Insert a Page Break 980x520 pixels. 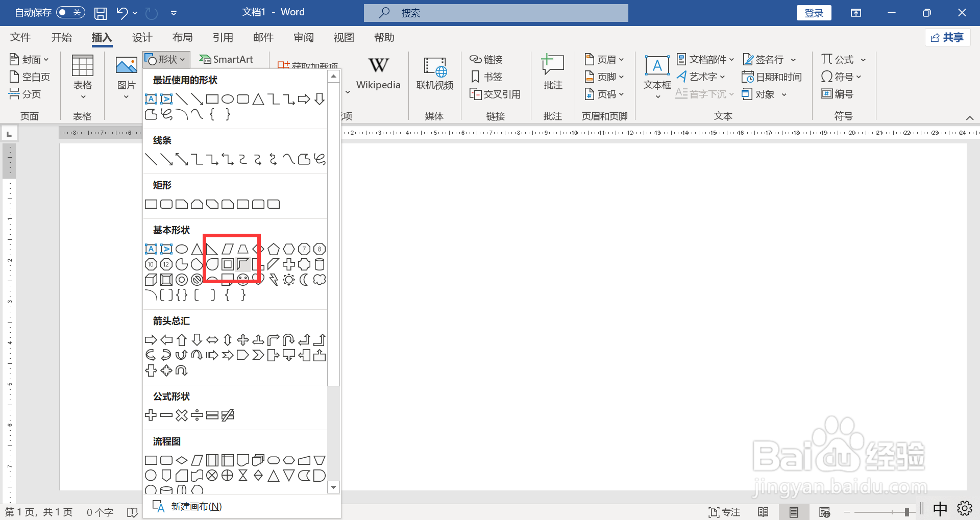pyautogui.click(x=25, y=94)
